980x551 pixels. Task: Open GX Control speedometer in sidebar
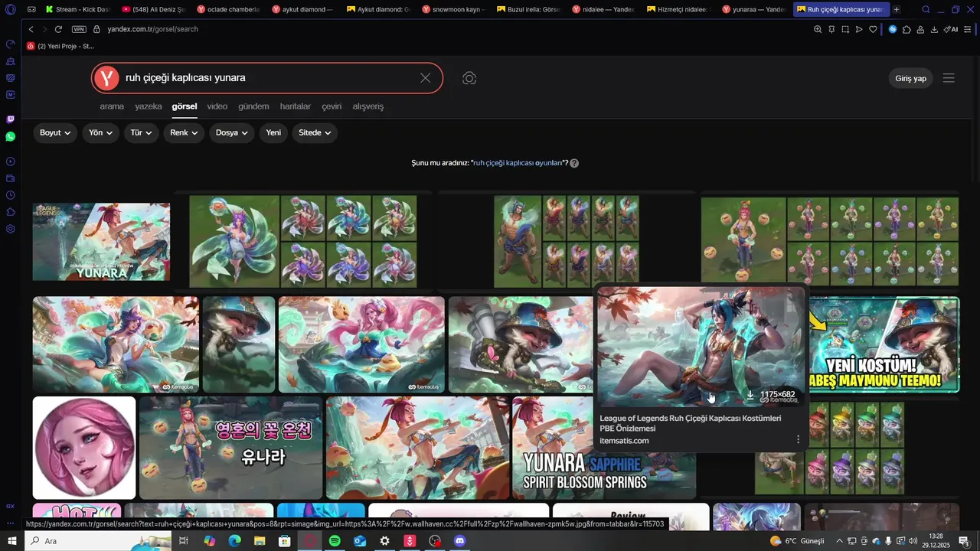coord(11,44)
